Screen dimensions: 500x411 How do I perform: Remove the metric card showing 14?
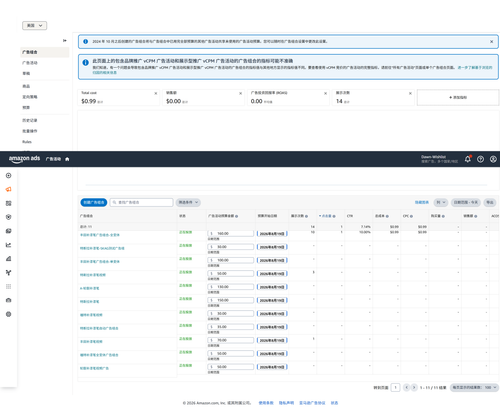(410, 93)
